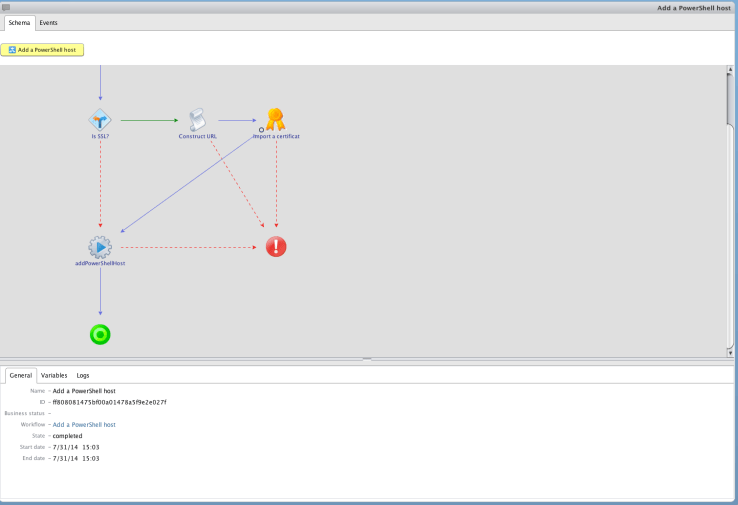Click the addPowerShellHost gear node
This screenshot has height=505, width=738.
pyautogui.click(x=100, y=247)
